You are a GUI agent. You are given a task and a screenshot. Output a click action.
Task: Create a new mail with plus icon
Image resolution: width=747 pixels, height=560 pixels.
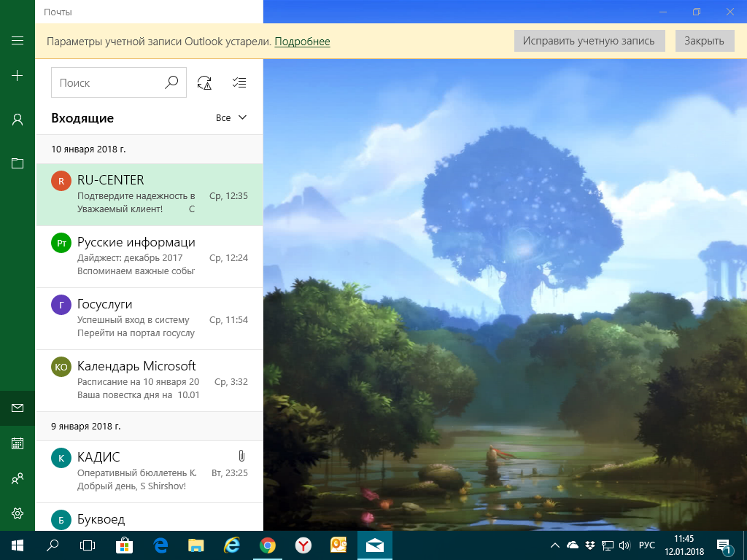pos(18,75)
